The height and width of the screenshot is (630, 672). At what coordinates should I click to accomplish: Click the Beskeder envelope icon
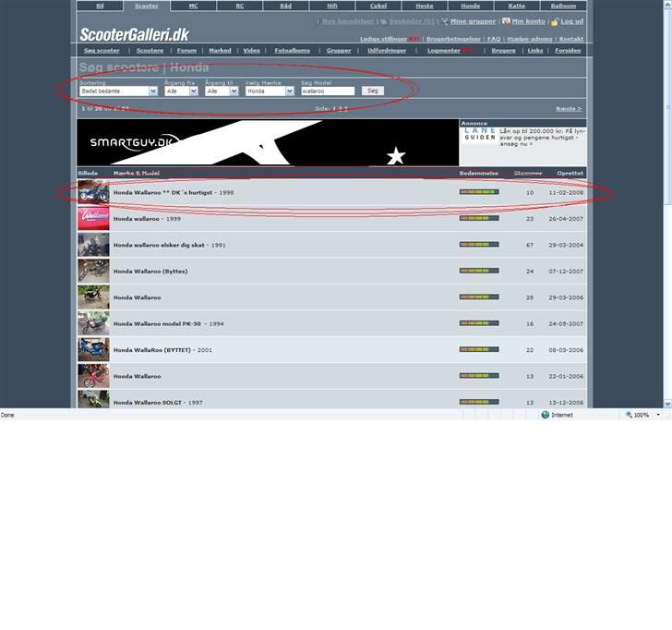point(383,21)
